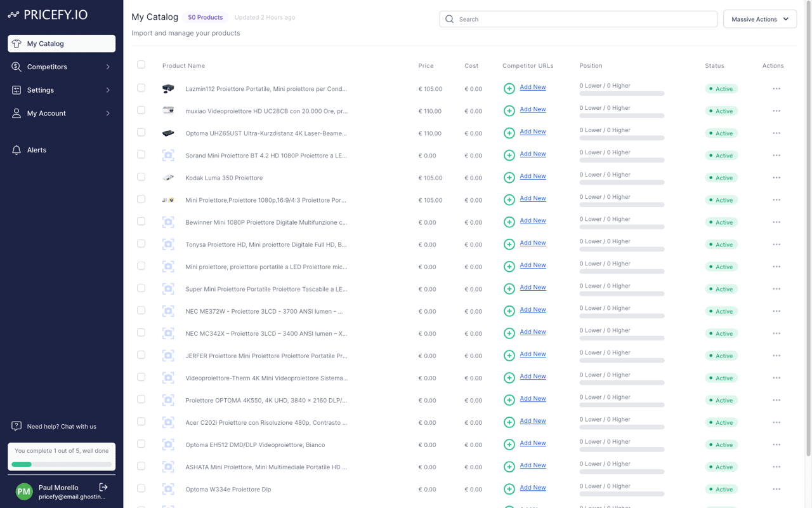
Task: Select the checkbox for Optoma UHZ65UST product
Action: point(141,132)
